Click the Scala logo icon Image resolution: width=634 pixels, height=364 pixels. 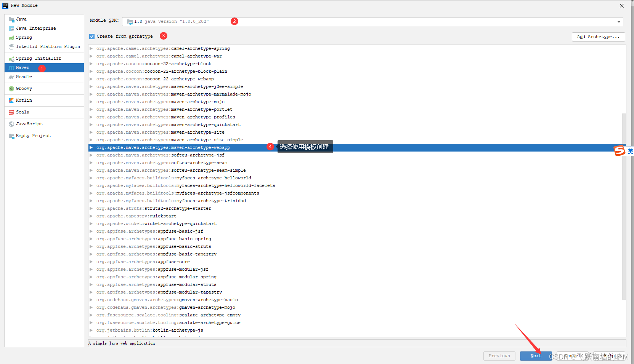click(11, 112)
